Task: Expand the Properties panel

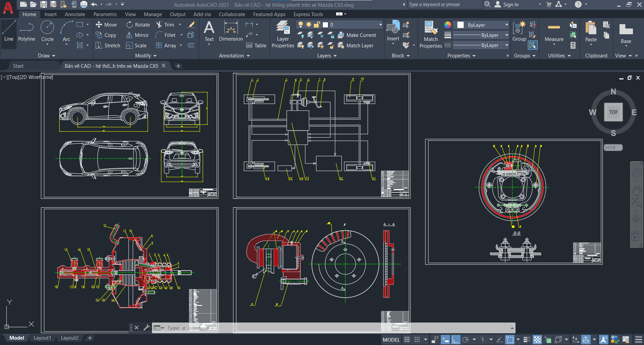Action: [x=461, y=56]
